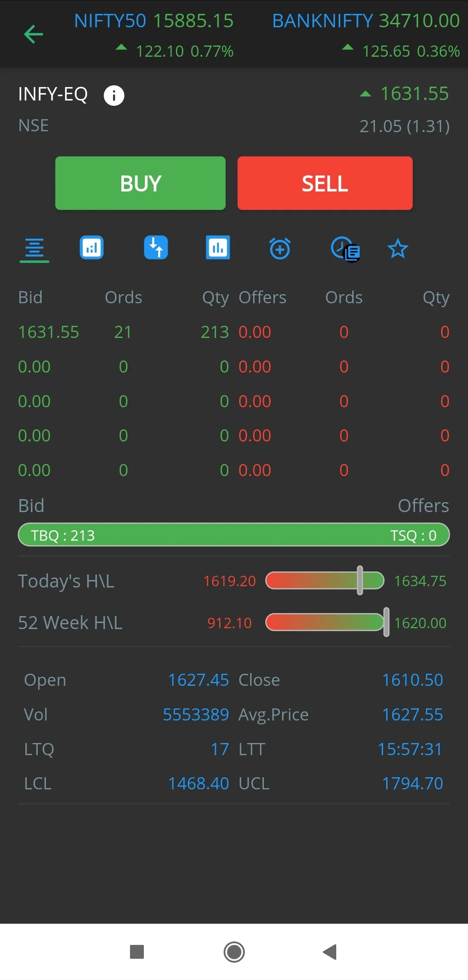Tap the 52 week high 1620.00
Viewport: 468px width, 980px height.
[420, 623]
